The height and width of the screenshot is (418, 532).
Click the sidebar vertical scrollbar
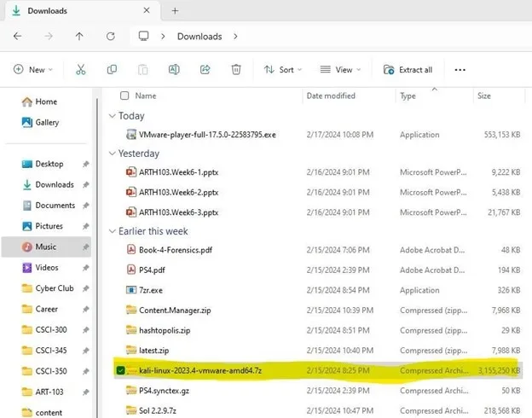pos(97,258)
